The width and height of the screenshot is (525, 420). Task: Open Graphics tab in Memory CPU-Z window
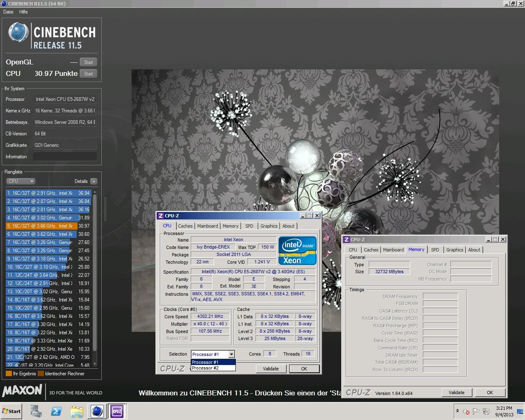tap(455, 250)
